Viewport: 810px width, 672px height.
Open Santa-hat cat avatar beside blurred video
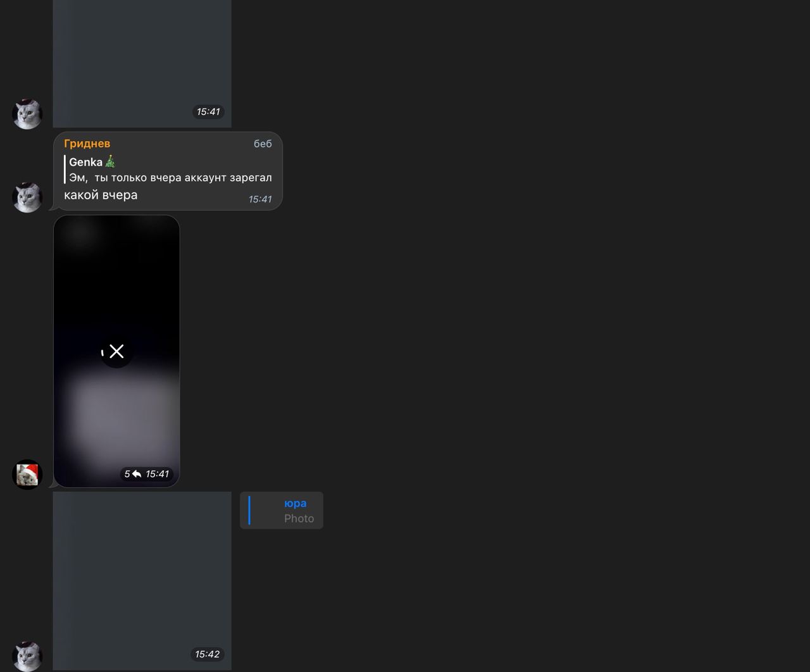point(27,475)
